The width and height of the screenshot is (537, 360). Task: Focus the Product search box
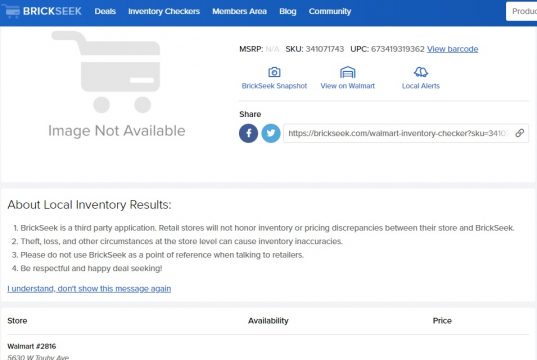tap(522, 11)
